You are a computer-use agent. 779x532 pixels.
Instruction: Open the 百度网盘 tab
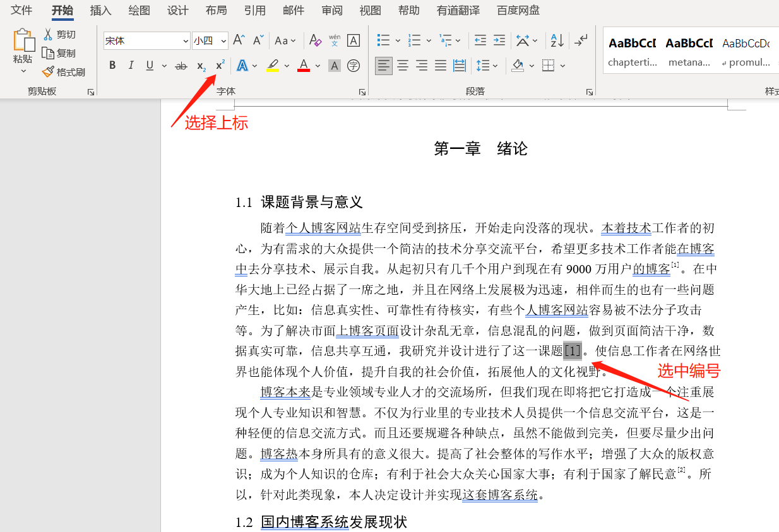tap(518, 10)
